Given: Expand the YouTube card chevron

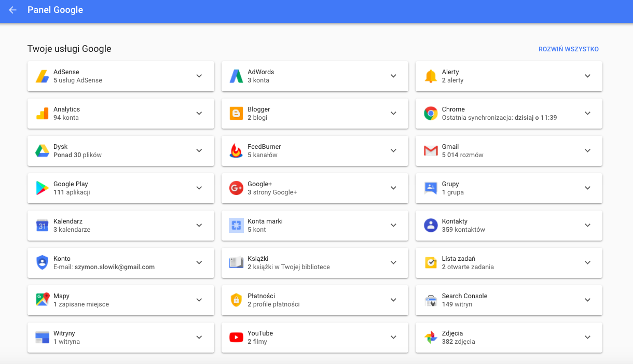Looking at the screenshot, I should coord(393,338).
